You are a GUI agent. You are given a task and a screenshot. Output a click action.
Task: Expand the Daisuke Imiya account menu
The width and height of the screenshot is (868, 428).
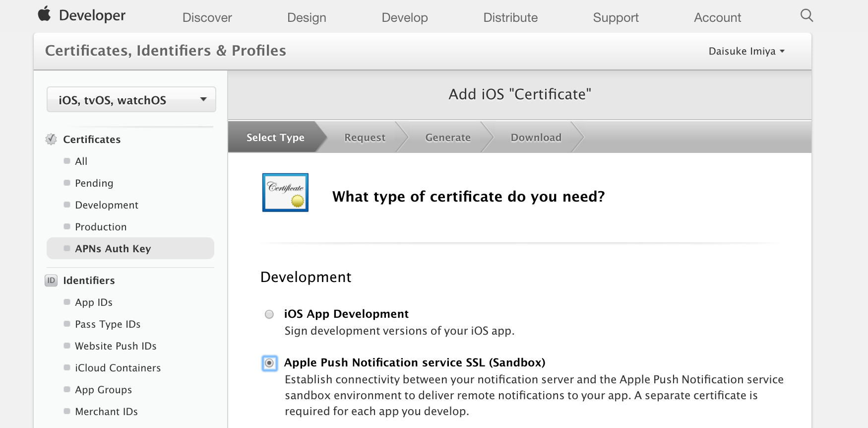point(746,51)
